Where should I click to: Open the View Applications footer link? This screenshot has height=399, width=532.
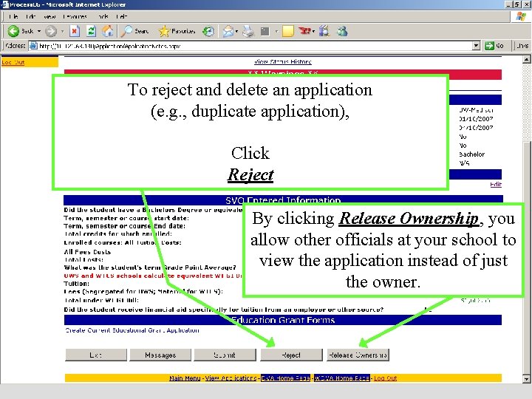[231, 378]
